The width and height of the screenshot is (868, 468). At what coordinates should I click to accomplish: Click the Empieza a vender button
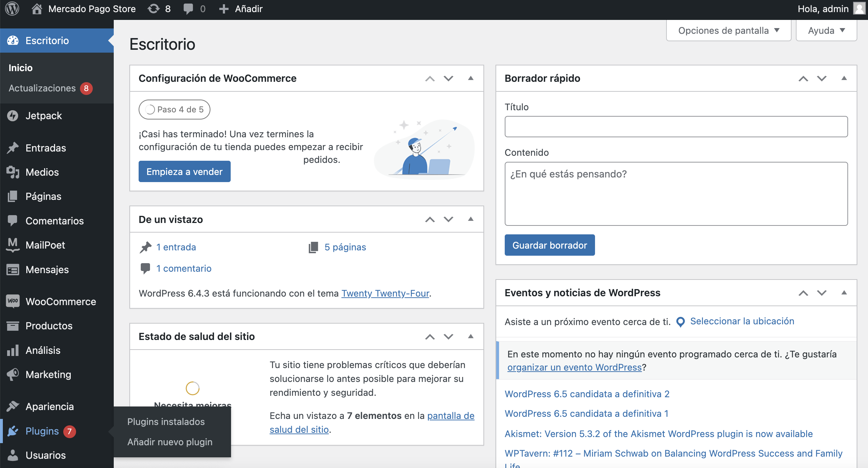click(x=184, y=171)
